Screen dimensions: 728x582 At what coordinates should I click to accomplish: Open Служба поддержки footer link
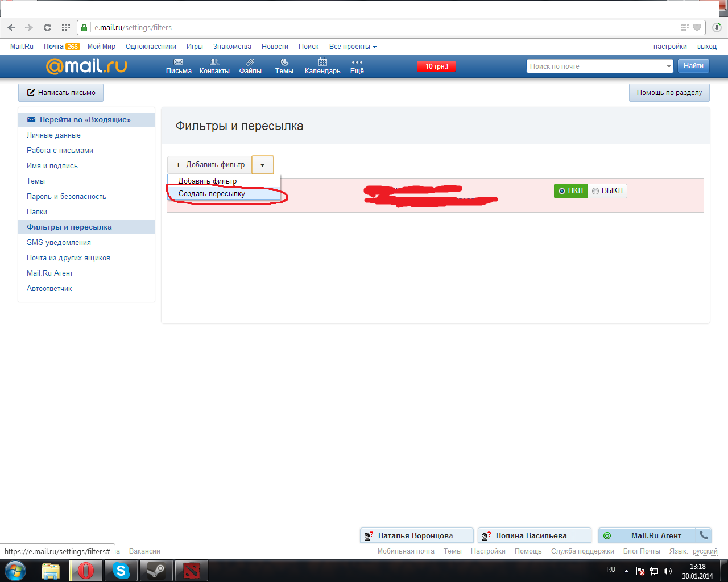point(582,551)
